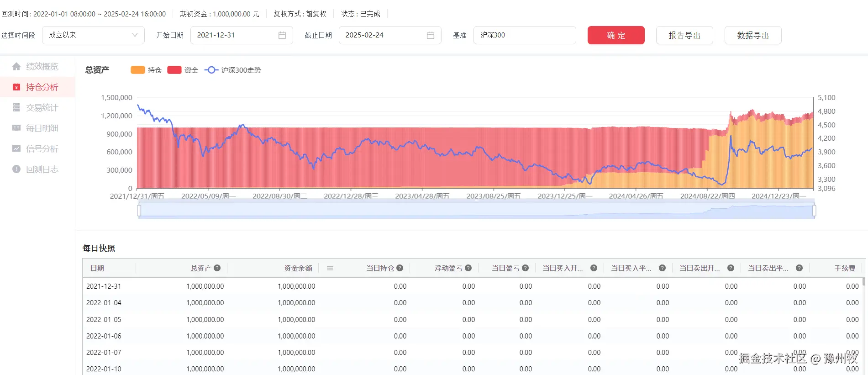This screenshot has width=868, height=375.
Task: Click the 截止日期 date field
Action: tap(390, 35)
